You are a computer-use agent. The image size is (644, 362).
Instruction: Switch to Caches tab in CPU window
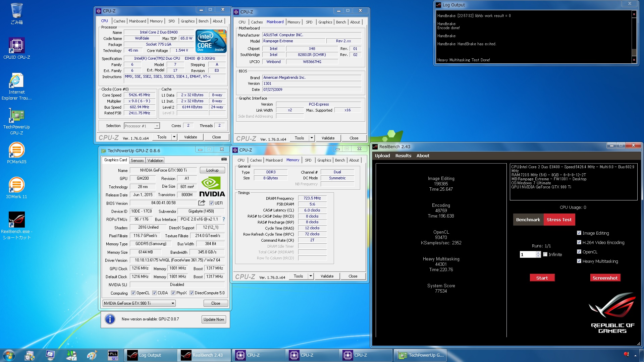click(119, 21)
